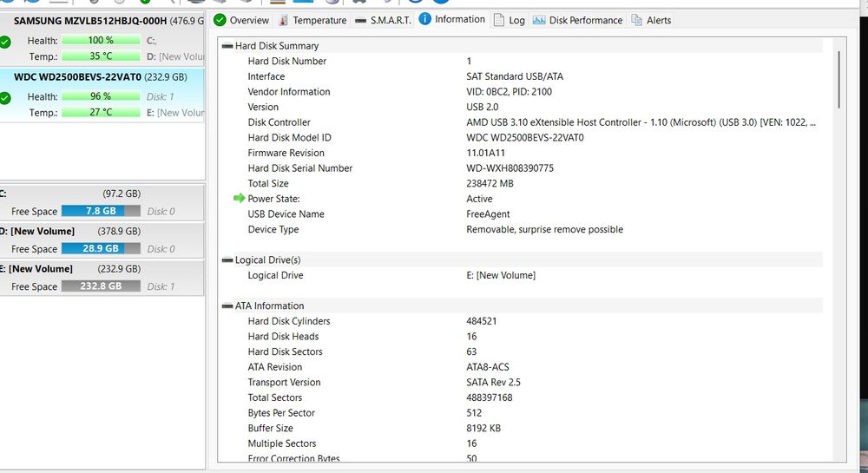Open the Overview tab
The image size is (868, 473).
pos(241,20)
